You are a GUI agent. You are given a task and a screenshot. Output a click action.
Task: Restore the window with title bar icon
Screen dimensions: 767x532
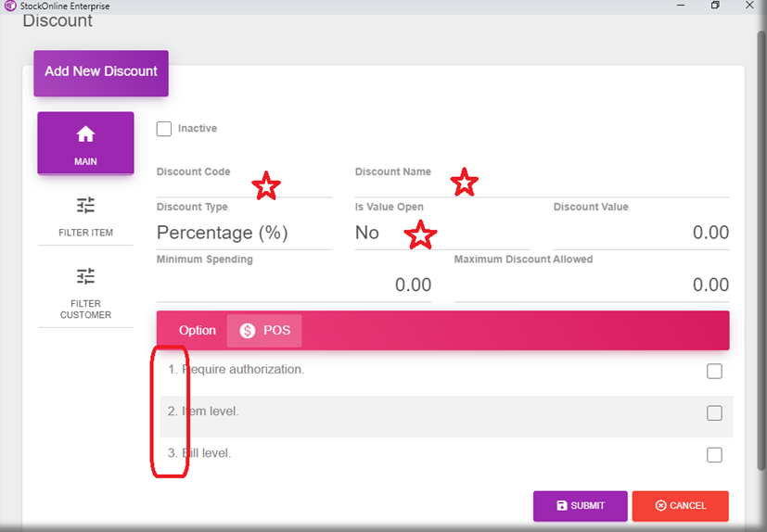[x=715, y=6]
